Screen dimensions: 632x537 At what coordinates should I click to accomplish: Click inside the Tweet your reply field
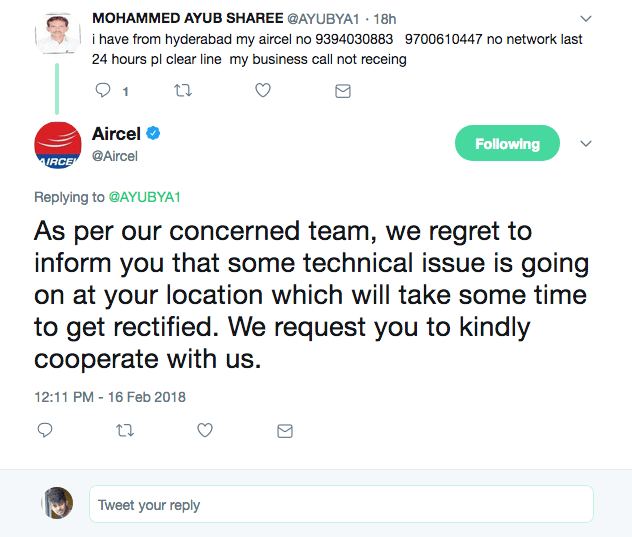[341, 504]
